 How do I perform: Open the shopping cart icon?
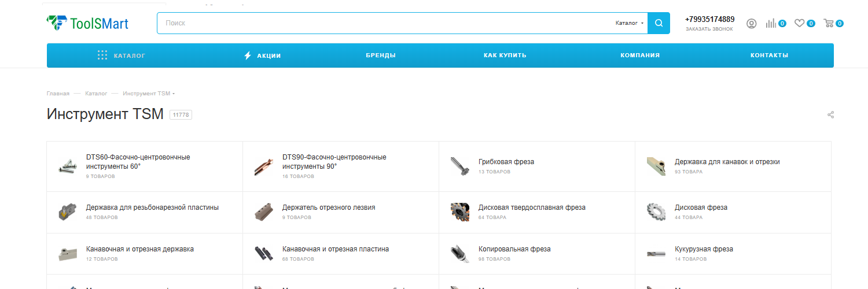(x=829, y=24)
